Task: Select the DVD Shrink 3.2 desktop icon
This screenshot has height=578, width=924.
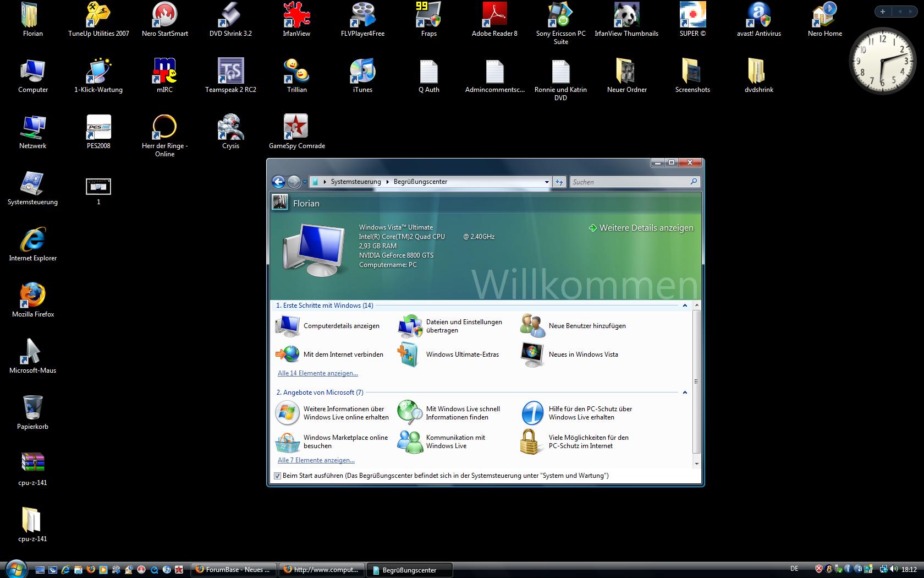Action: tap(230, 19)
